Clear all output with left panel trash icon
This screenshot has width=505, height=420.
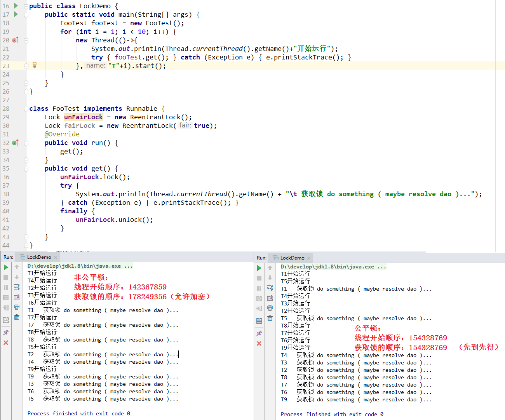(x=17, y=317)
